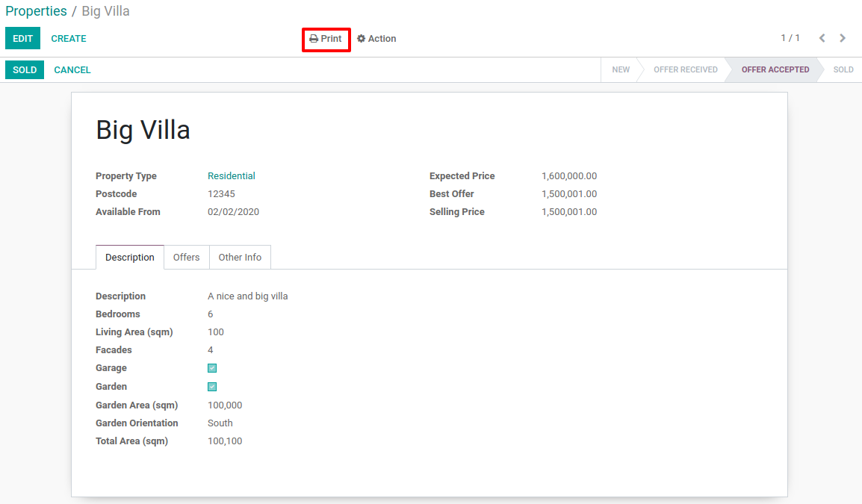This screenshot has width=862, height=504.
Task: Toggle the Garden checkbox
Action: point(212,387)
